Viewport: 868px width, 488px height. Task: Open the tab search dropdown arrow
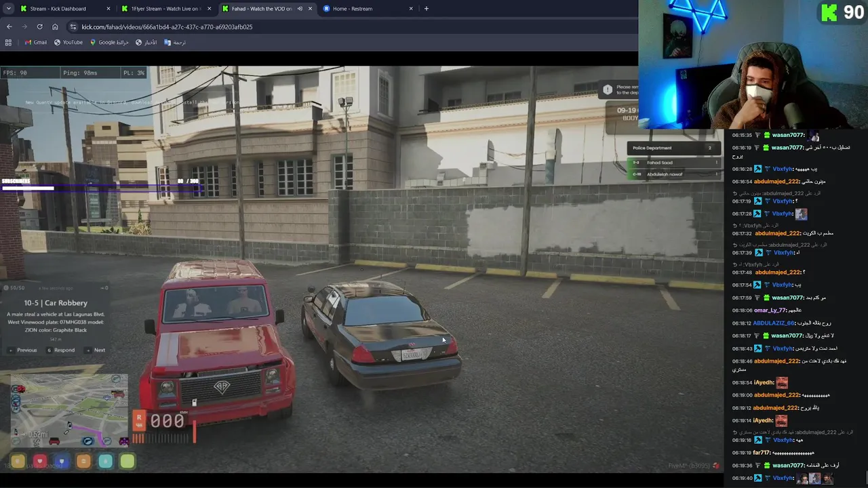[x=8, y=9]
